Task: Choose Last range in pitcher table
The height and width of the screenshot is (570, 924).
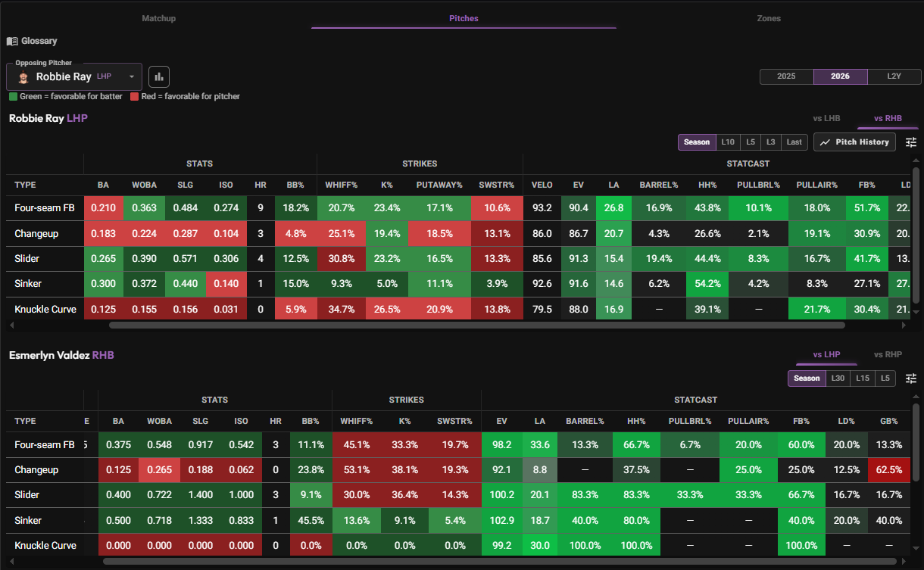Action: coord(794,142)
